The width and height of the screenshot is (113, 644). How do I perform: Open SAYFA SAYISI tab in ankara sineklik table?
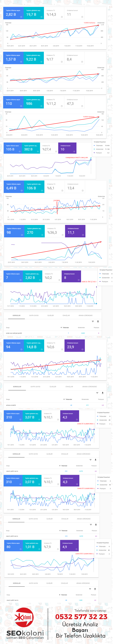pyautogui.click(x=35, y=387)
